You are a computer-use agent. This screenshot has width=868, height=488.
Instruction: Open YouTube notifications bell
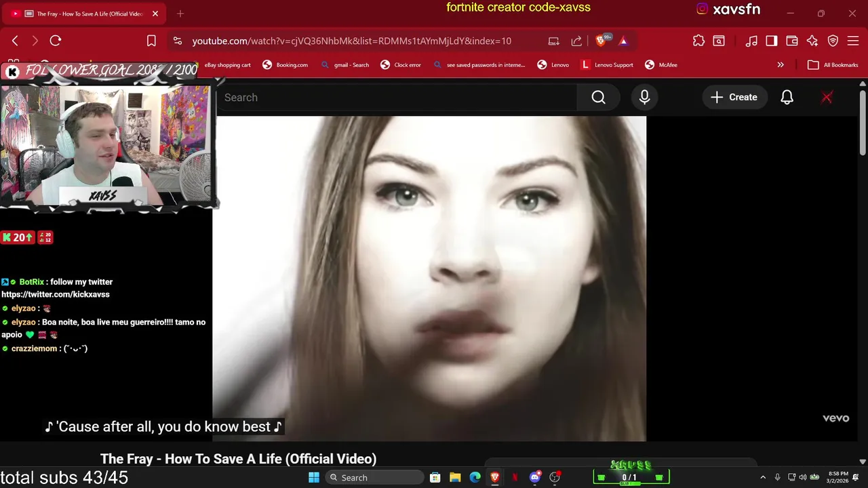coord(787,98)
